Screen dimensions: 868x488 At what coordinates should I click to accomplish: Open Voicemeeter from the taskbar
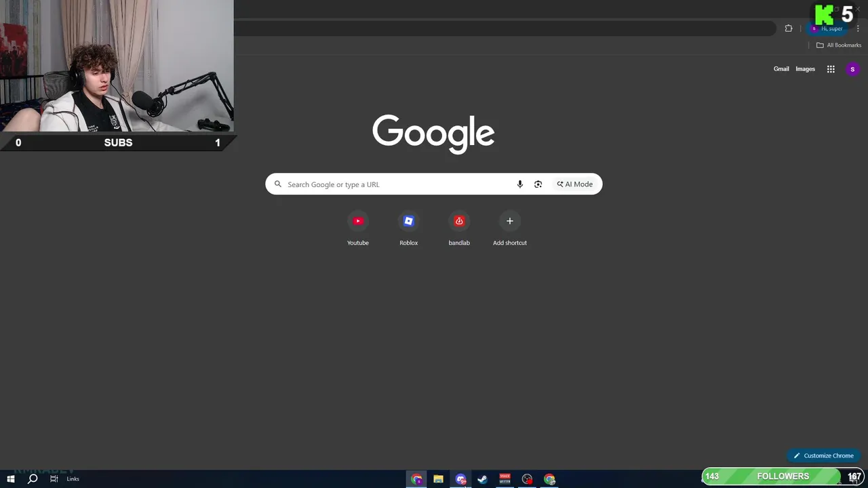[505, 479]
